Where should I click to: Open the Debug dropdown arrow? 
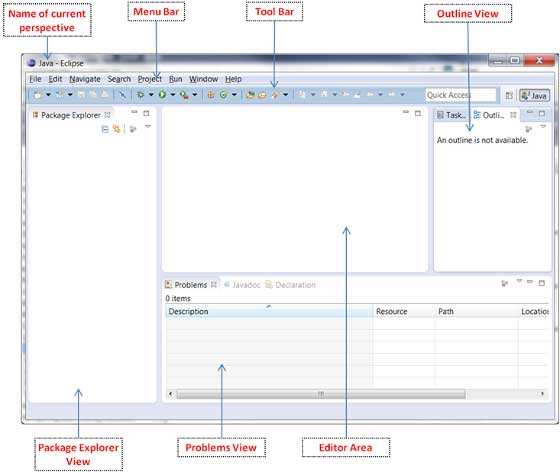coord(151,95)
